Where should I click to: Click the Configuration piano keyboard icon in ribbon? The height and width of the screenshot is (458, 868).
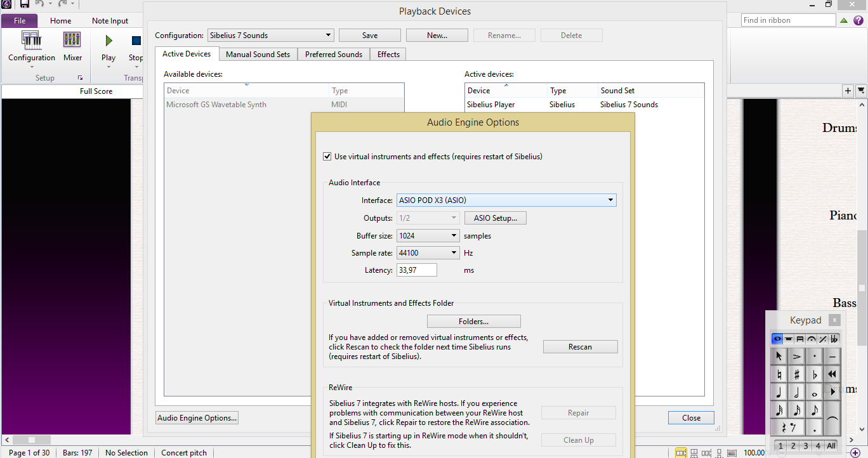coord(32,41)
